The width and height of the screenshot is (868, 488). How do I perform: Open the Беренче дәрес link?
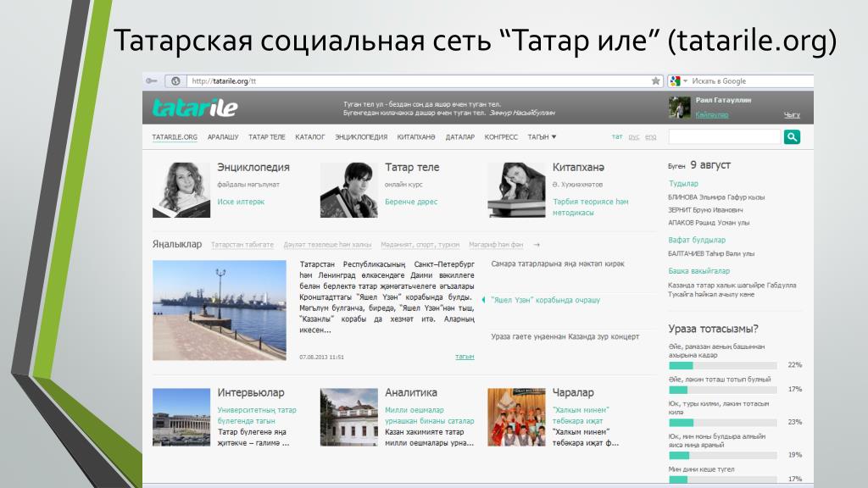(x=411, y=202)
